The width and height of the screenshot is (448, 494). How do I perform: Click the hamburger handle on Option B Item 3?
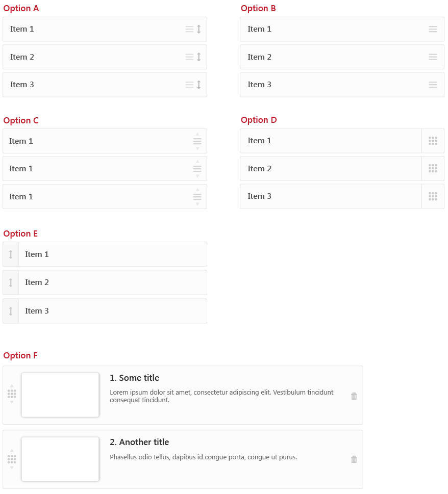[433, 85]
